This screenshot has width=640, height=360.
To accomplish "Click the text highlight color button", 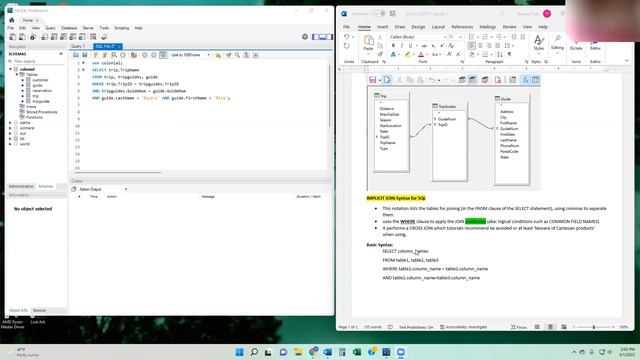I will [407, 54].
